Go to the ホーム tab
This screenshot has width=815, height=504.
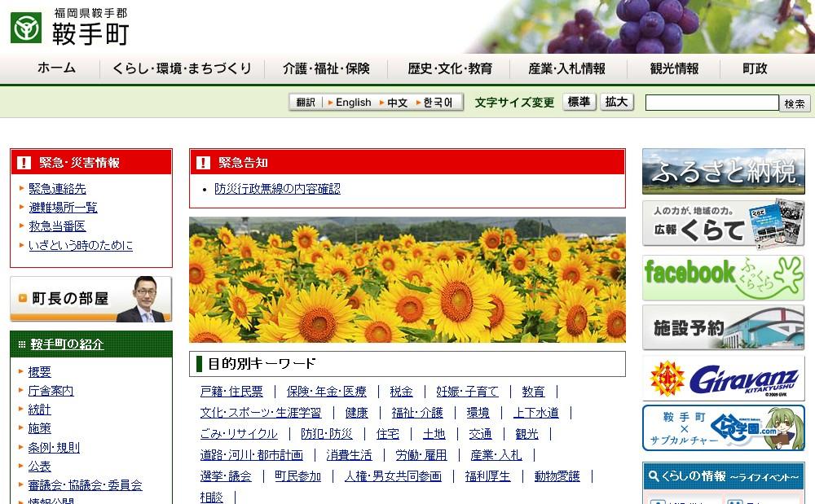(57, 69)
